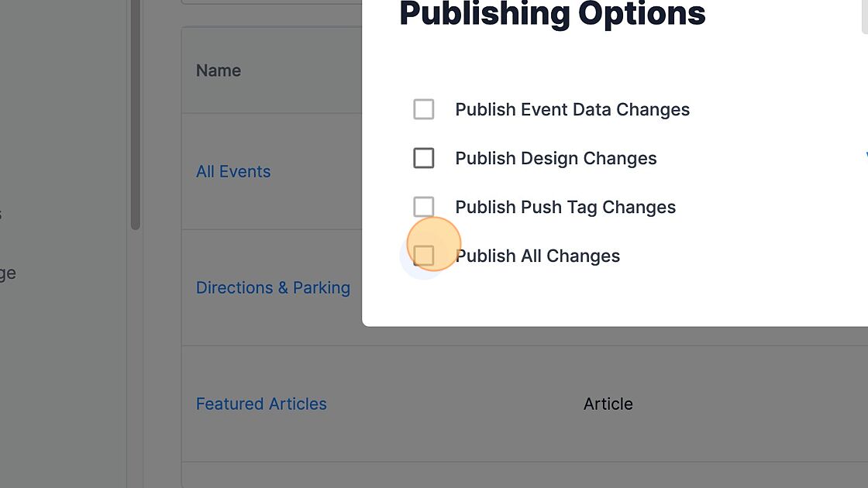Click the blue element right of Publish Design Changes
The image size is (868, 488).
click(x=866, y=158)
